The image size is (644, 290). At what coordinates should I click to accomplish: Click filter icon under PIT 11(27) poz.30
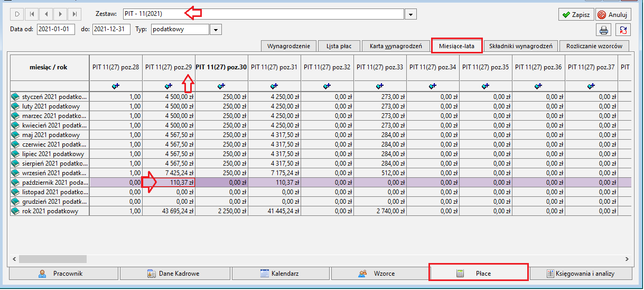pyautogui.click(x=221, y=86)
